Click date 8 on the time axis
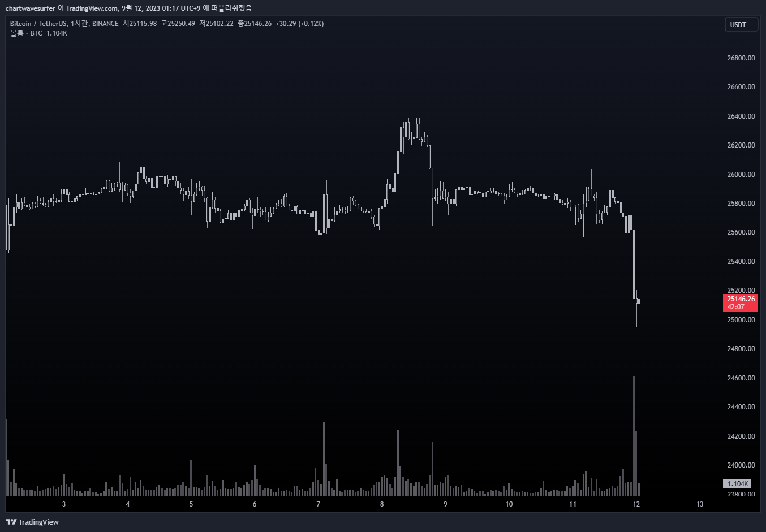 (382, 504)
